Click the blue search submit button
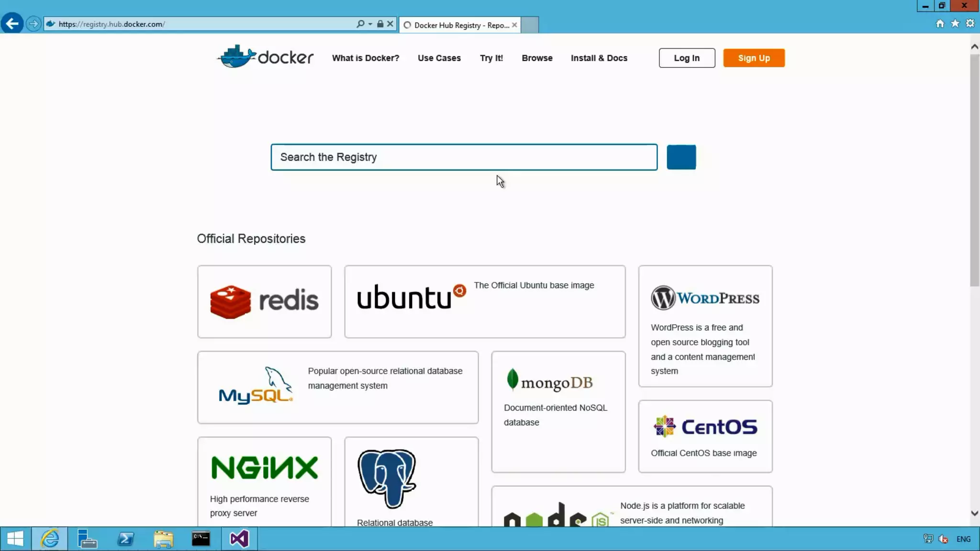 click(681, 157)
